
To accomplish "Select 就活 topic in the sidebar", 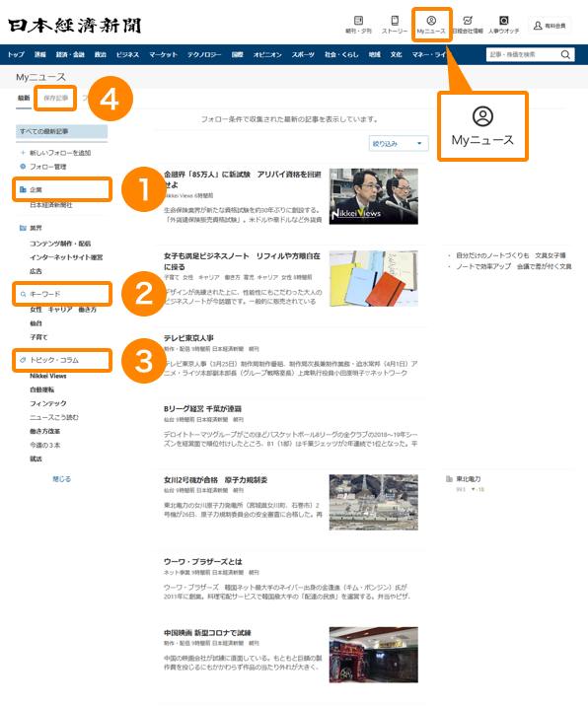I will tap(36, 459).
